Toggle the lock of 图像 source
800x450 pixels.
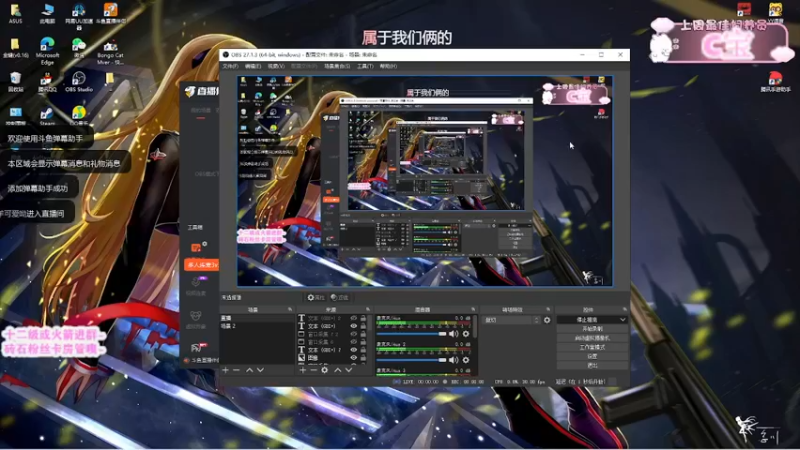pyautogui.click(x=363, y=358)
